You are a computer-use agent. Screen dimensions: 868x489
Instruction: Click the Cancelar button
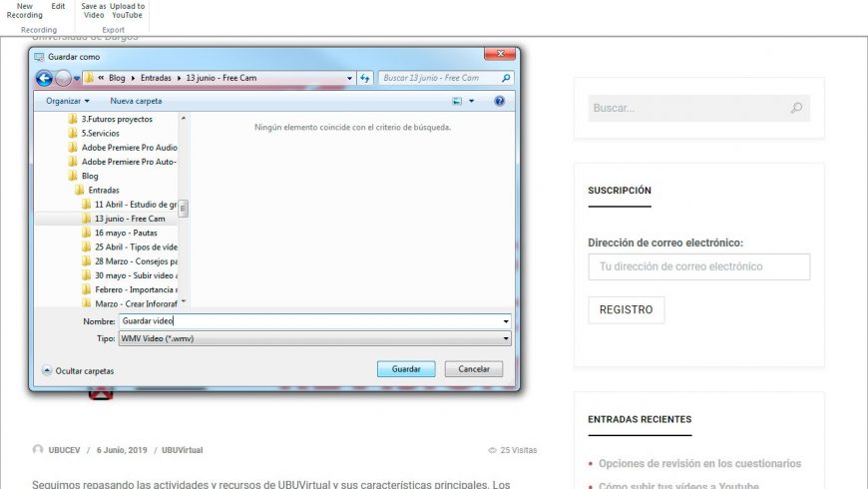coord(474,369)
